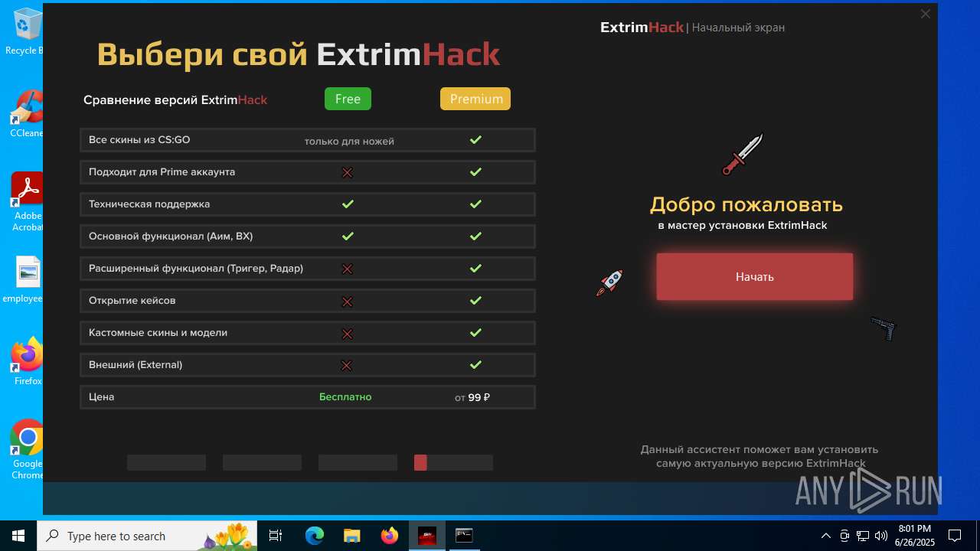Click the 'Основной функционал (Аим, ВХ)' label
Image resolution: width=980 pixels, height=551 pixels.
tap(171, 236)
